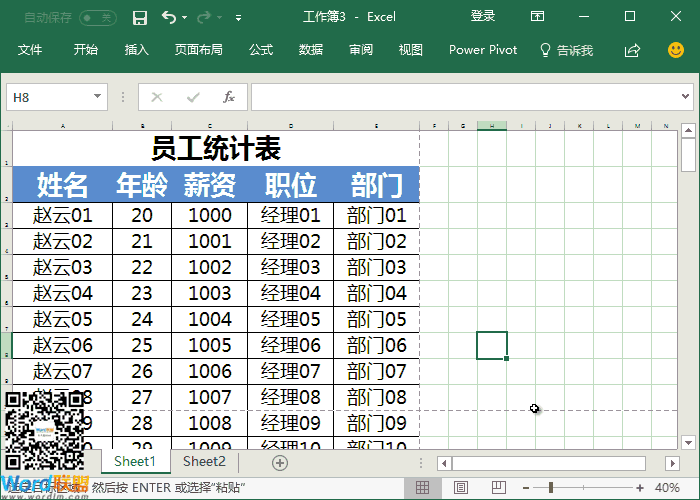Click inside the formula bar input

point(464,97)
